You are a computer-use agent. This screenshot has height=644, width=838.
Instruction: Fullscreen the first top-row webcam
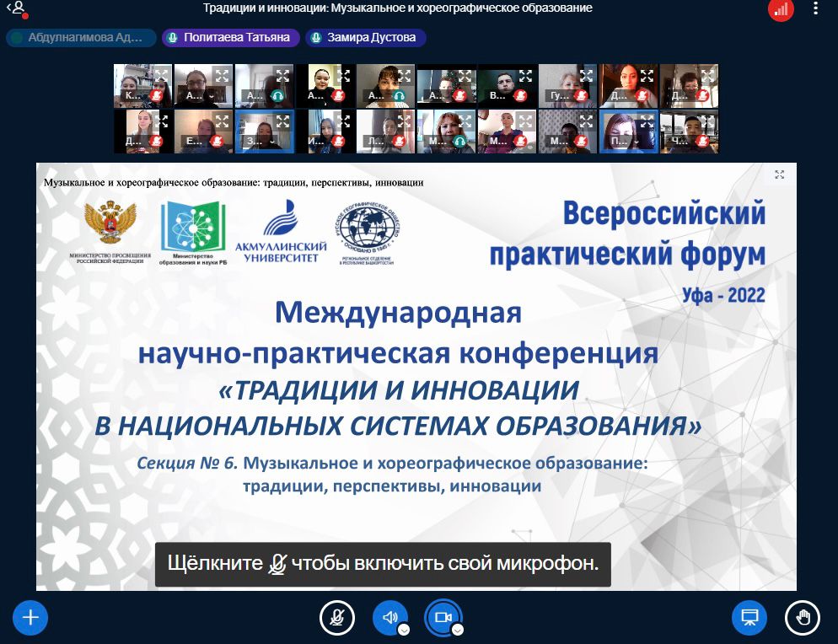coord(161,75)
